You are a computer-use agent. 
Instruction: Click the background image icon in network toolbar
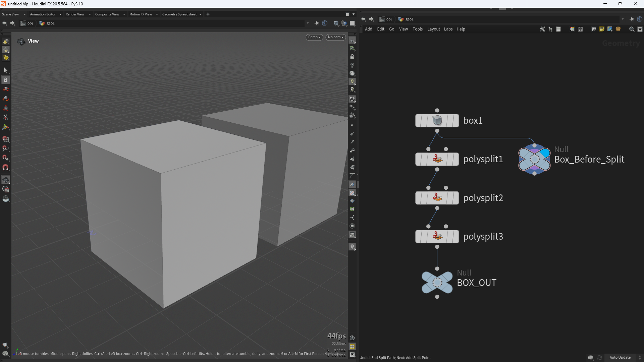pos(610,29)
